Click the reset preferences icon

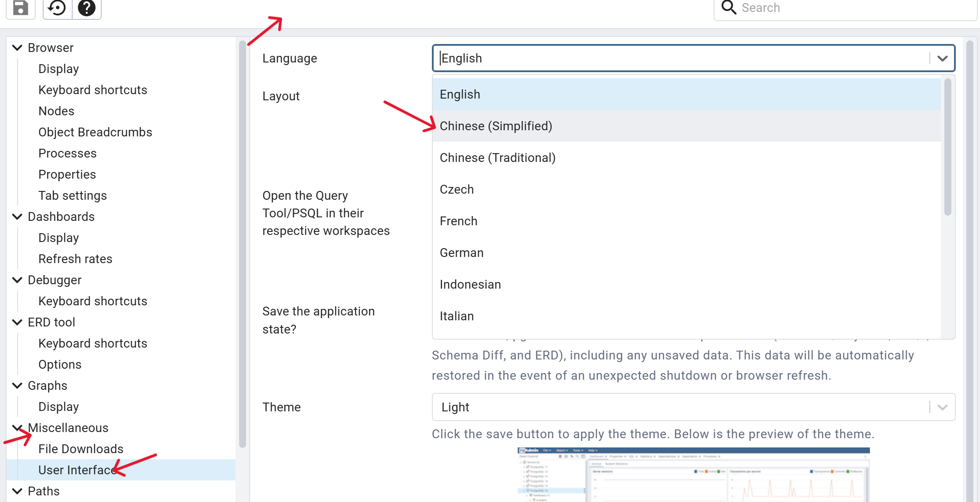click(57, 7)
